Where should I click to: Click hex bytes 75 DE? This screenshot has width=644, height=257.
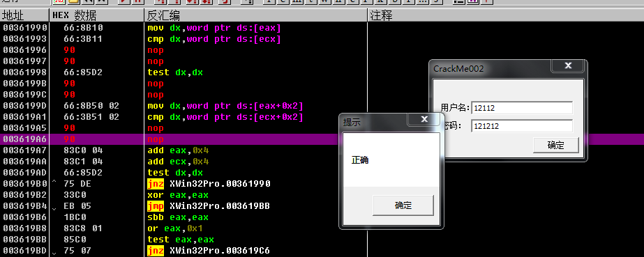point(77,183)
